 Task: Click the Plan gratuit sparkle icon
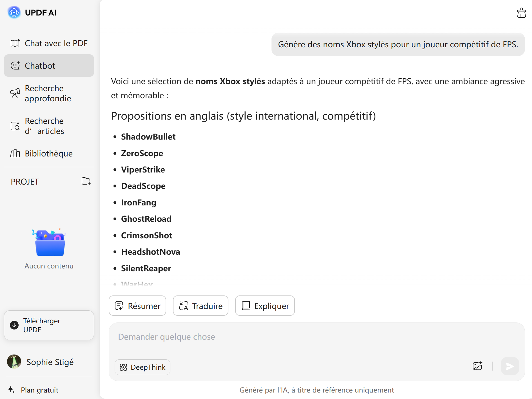(11, 390)
